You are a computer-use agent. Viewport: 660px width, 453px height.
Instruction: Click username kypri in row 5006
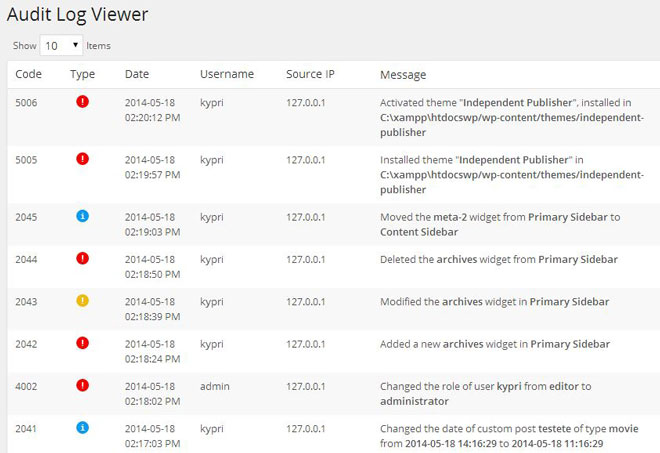(x=212, y=103)
